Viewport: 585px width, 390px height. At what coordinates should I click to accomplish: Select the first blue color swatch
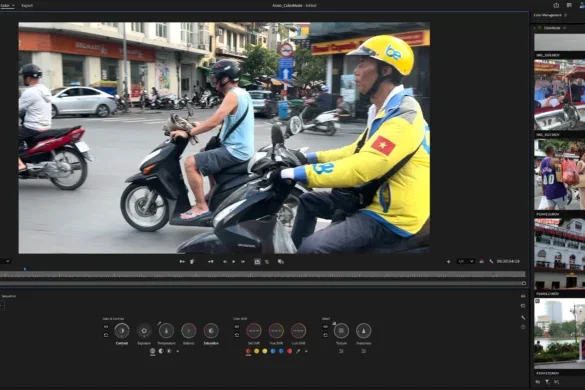(273, 351)
